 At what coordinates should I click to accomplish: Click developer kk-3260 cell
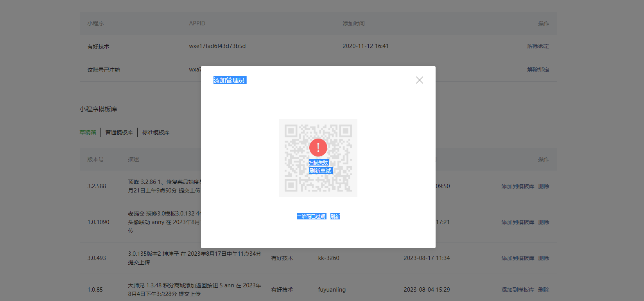[x=329, y=258]
